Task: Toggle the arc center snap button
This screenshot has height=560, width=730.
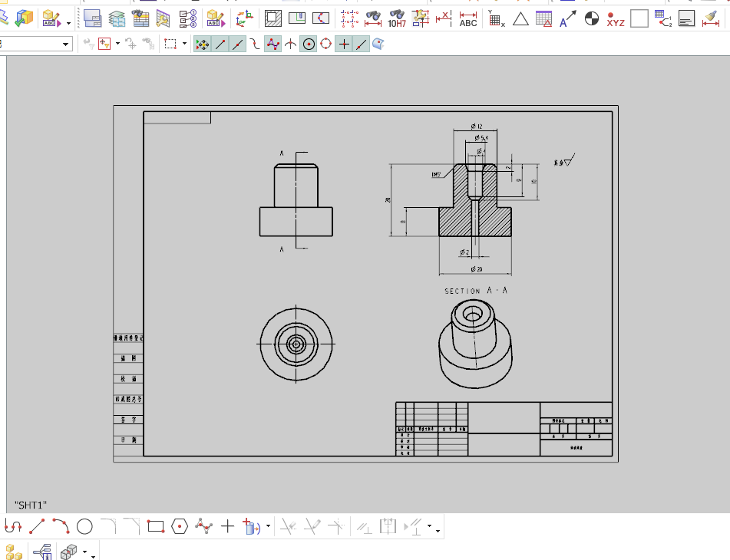Action: point(309,44)
